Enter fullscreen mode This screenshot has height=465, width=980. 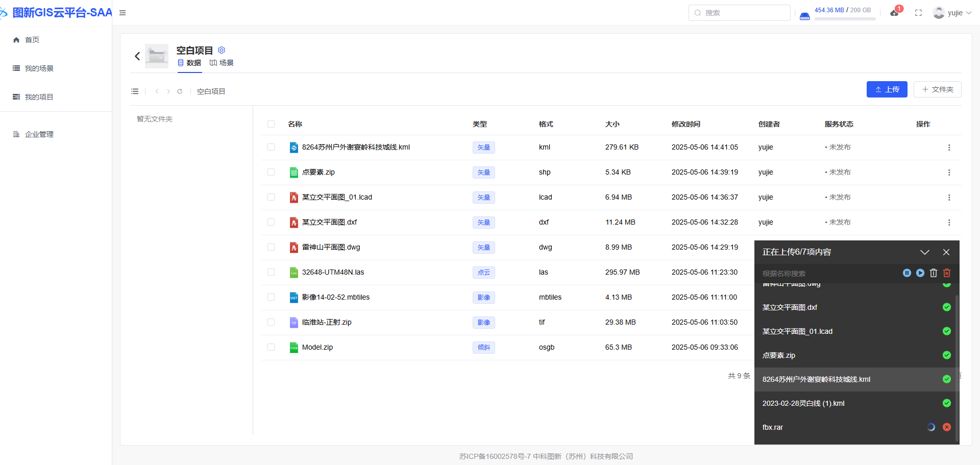click(x=918, y=13)
